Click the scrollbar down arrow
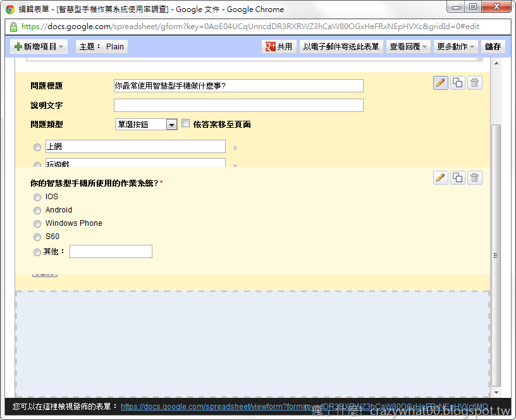The height and width of the screenshot is (420, 516). 496,392
